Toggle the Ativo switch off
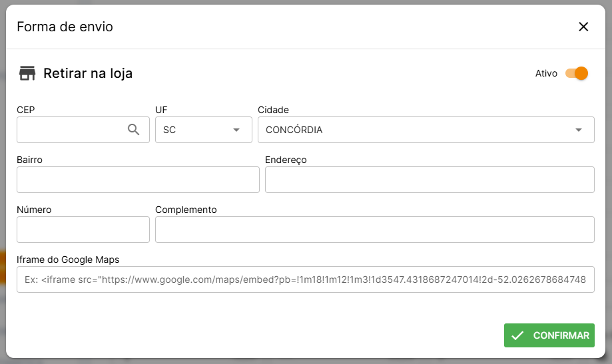The width and height of the screenshot is (612, 364). click(x=577, y=73)
